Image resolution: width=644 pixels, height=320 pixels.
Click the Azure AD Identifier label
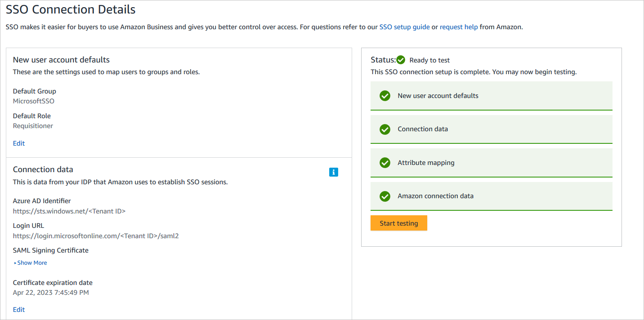pyautogui.click(x=42, y=201)
